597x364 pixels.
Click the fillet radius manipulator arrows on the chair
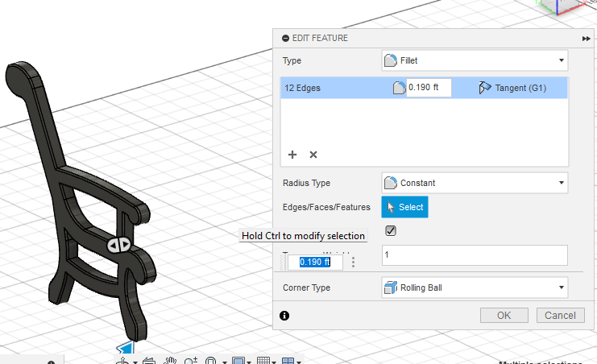coord(119,245)
